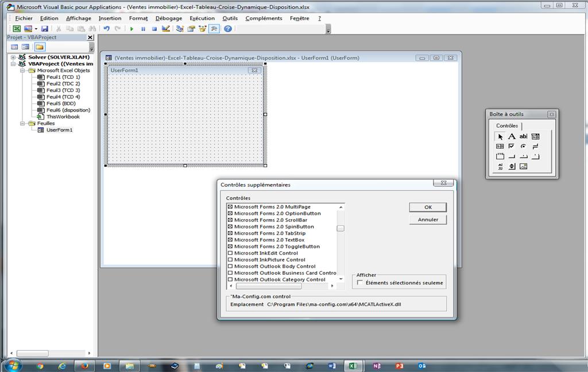Click Annuler in Contrôles supplémentaires dialog

click(x=428, y=220)
